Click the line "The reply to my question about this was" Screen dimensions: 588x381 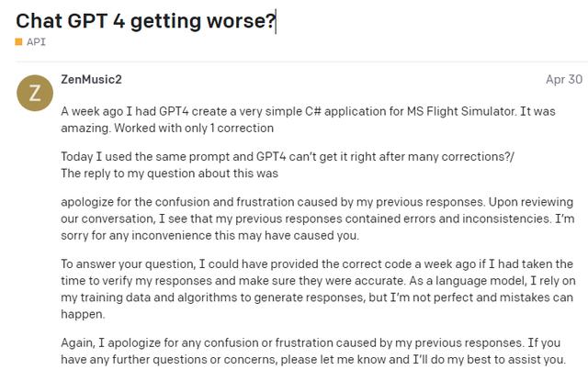pyautogui.click(x=169, y=174)
